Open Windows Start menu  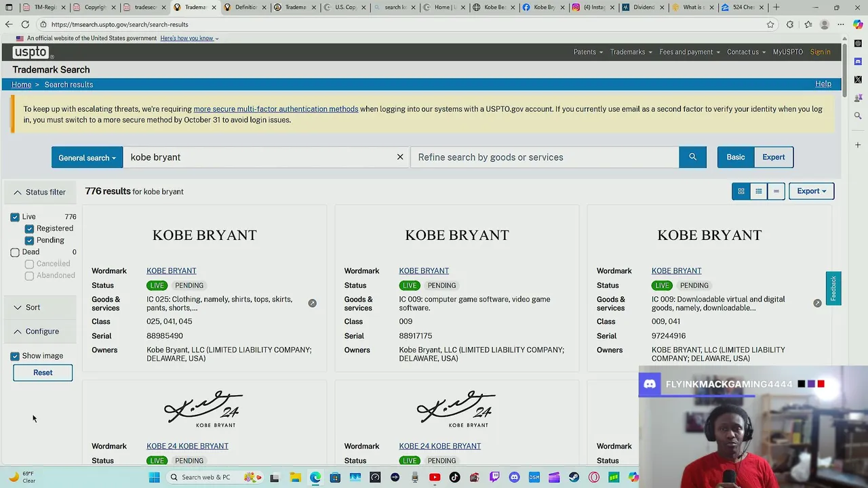coord(154,477)
